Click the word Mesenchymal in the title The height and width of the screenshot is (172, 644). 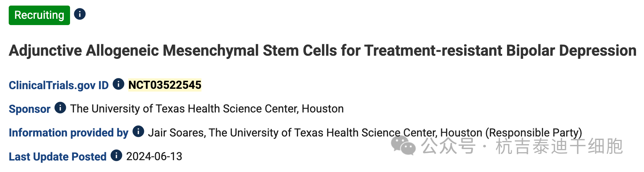pos(210,50)
